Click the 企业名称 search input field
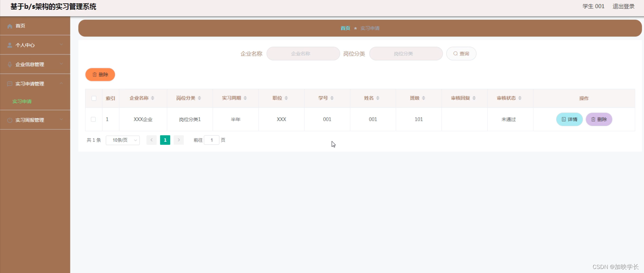The image size is (644, 273). 303,53
